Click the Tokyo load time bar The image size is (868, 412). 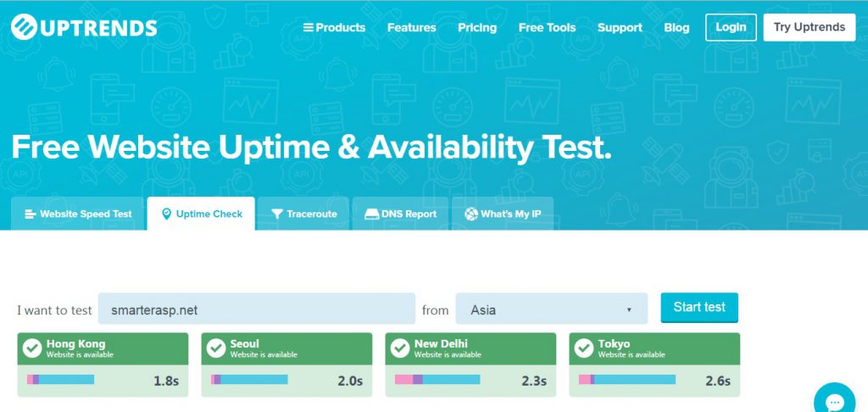[x=627, y=379]
